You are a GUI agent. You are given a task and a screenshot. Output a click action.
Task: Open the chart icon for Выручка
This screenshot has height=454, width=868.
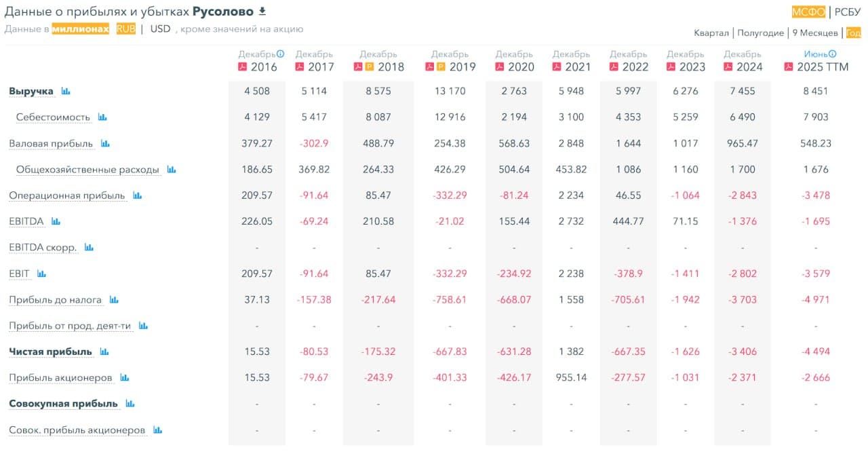pyautogui.click(x=66, y=91)
